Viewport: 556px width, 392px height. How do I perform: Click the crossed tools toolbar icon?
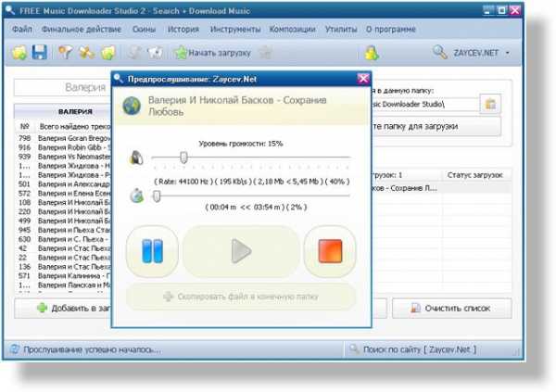coord(86,53)
